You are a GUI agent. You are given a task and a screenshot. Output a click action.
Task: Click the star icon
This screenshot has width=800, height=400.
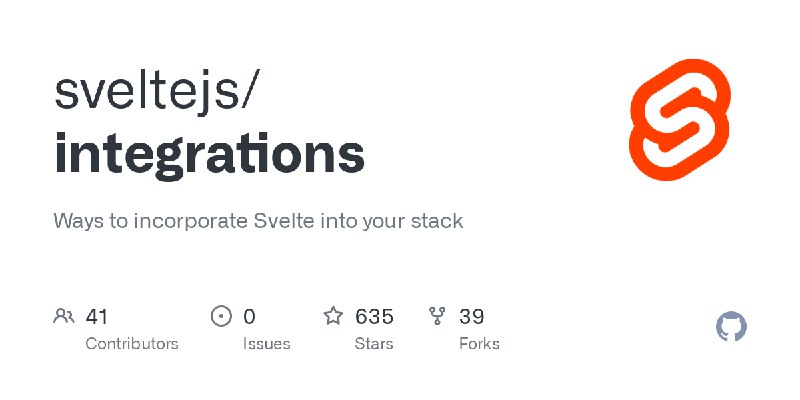(x=333, y=316)
